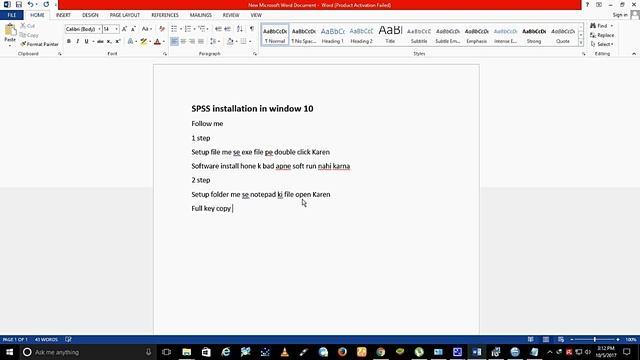The image size is (640, 360).
Task: Click the Cortana Ask me anything box
Action: [x=88, y=352]
